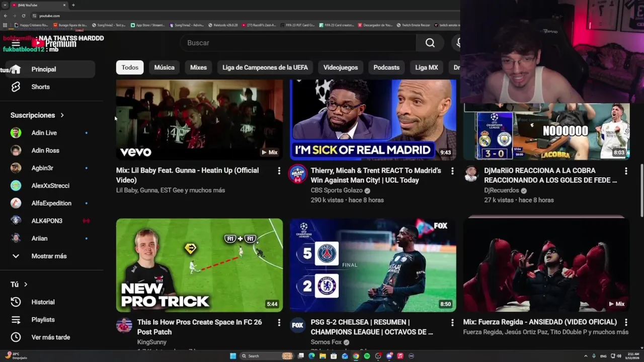Open DjMaRiiO REACCIONA A LA COBRA title
644x362 pixels.
click(550, 175)
